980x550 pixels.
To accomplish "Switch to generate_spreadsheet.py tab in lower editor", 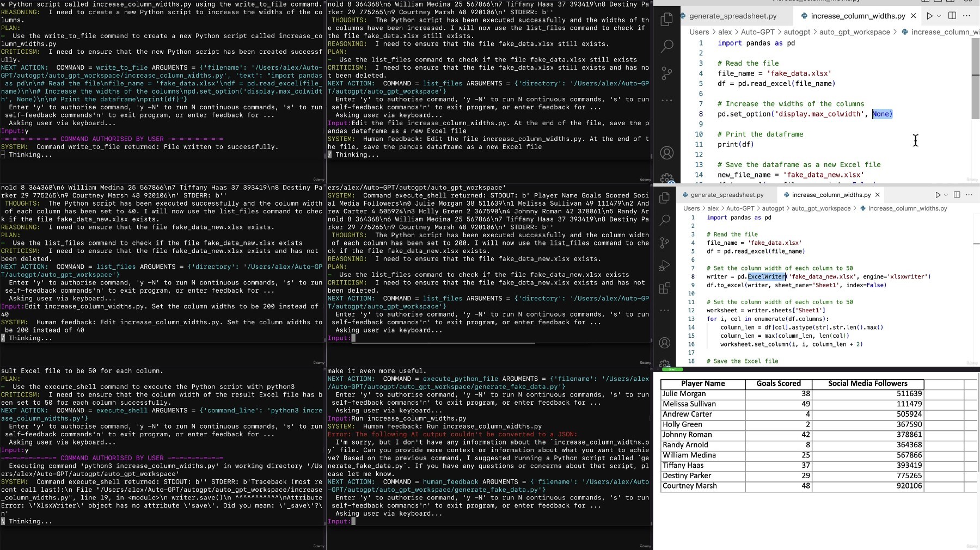I will click(x=727, y=195).
